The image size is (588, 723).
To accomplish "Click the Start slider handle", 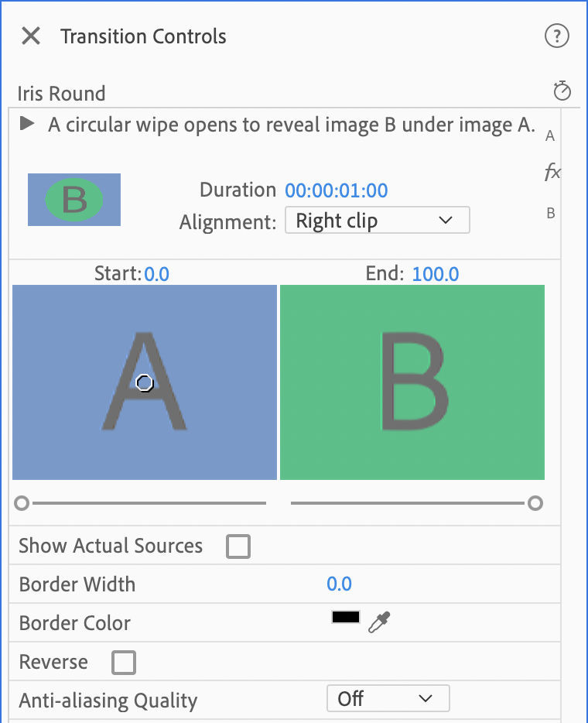I will coord(22,503).
